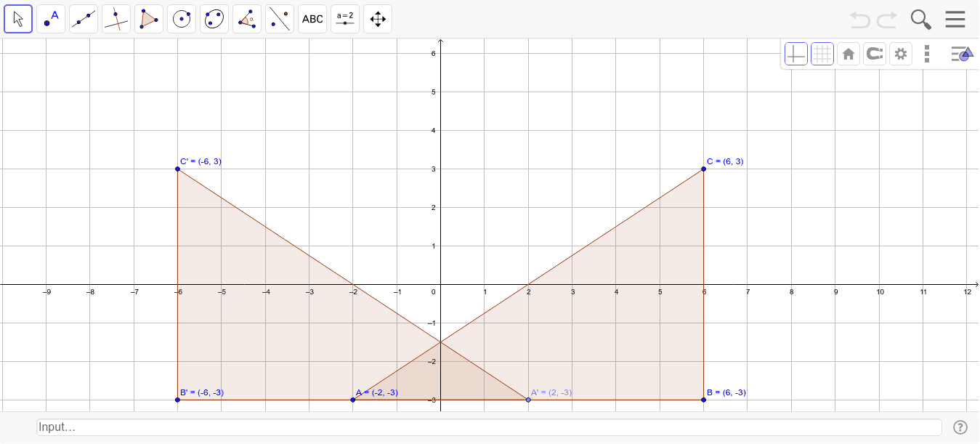980x444 pixels.
Task: Toggle the grid visibility
Action: (x=822, y=53)
